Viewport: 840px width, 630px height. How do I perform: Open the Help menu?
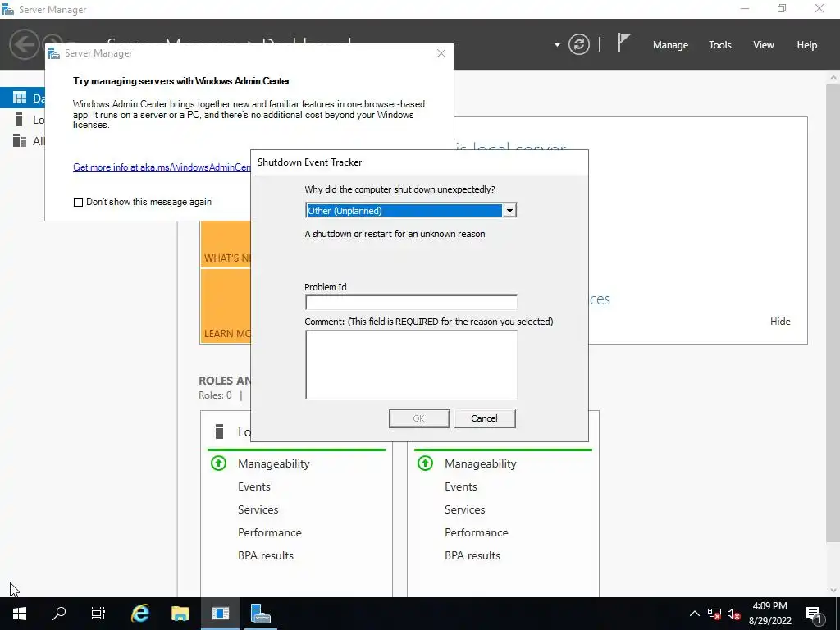coord(806,45)
